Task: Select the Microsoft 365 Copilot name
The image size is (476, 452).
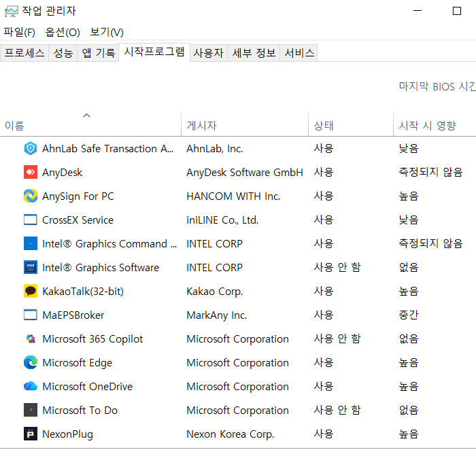Action: point(92,339)
